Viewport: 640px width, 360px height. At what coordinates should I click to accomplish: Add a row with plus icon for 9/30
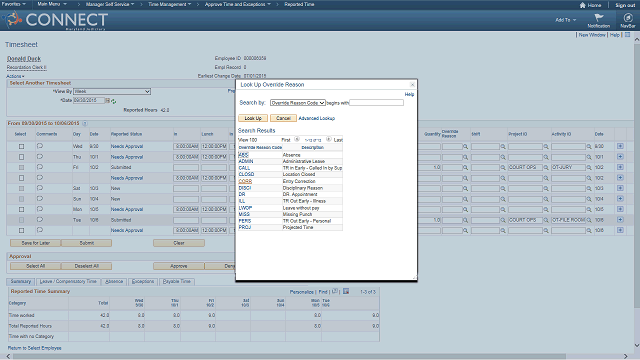620,146
